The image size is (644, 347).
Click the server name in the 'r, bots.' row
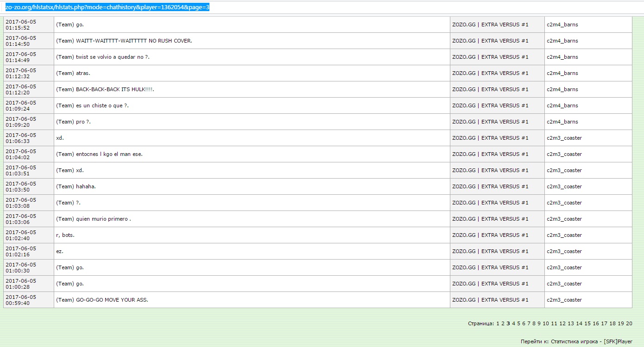pos(490,235)
